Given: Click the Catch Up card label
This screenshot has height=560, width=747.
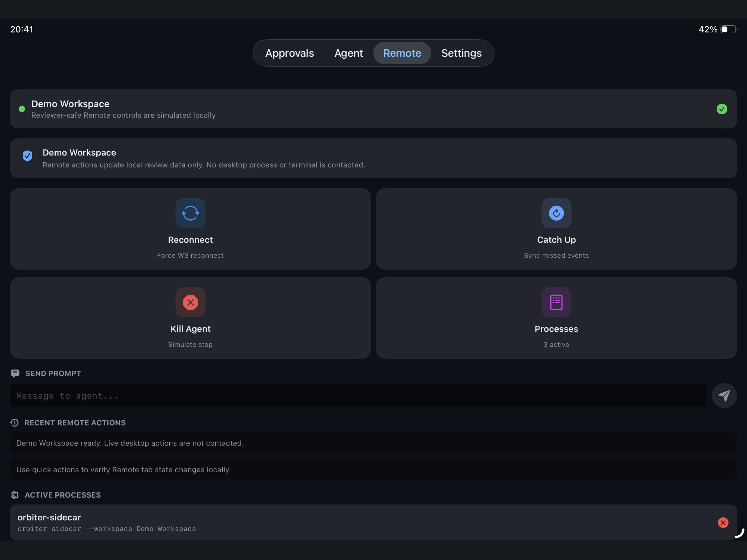Looking at the screenshot, I should [x=556, y=240].
